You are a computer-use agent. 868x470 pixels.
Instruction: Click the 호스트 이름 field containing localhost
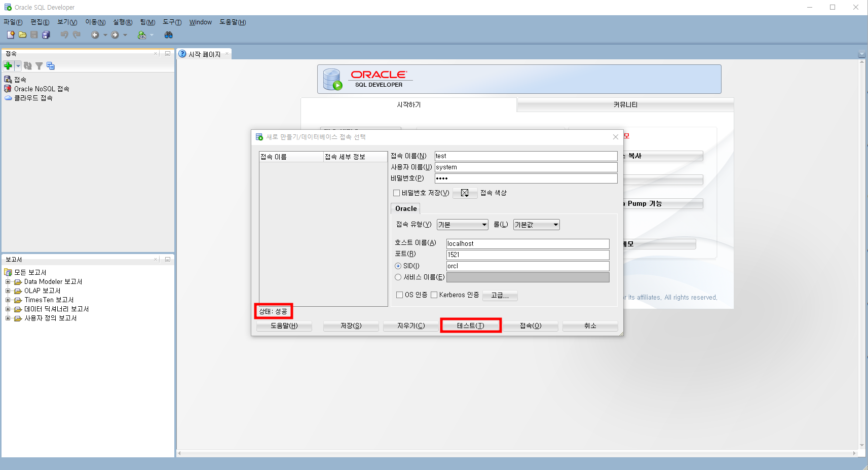527,244
